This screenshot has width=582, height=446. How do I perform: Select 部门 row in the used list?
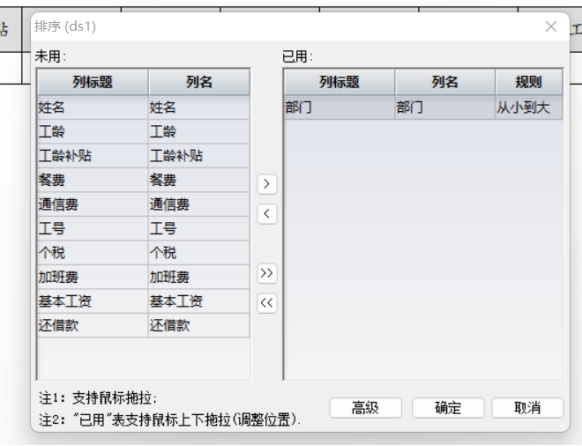click(424, 108)
